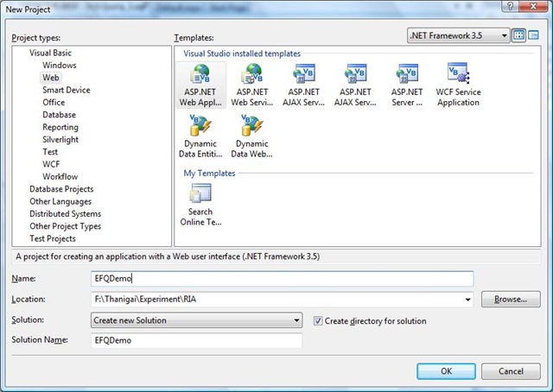
Task: Select the Dynamic Data Web Application template
Action: (251, 136)
